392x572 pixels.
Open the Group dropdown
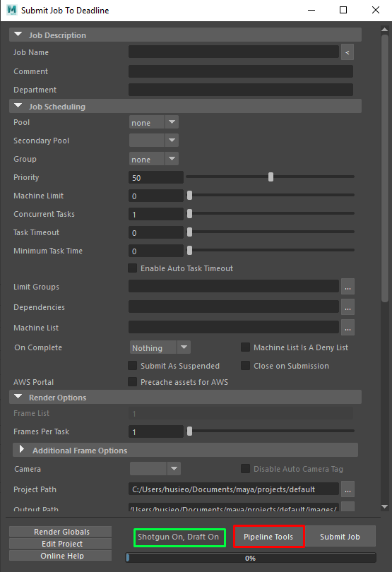pos(154,159)
